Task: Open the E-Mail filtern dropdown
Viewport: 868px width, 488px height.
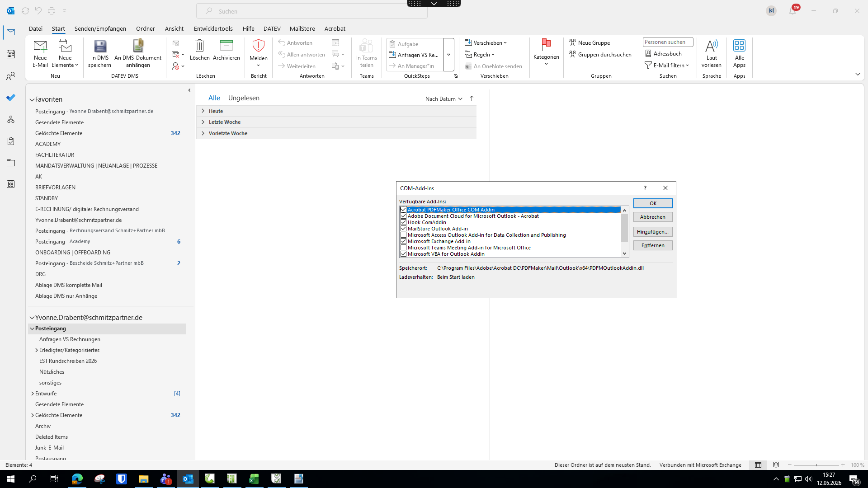Action: (x=667, y=65)
